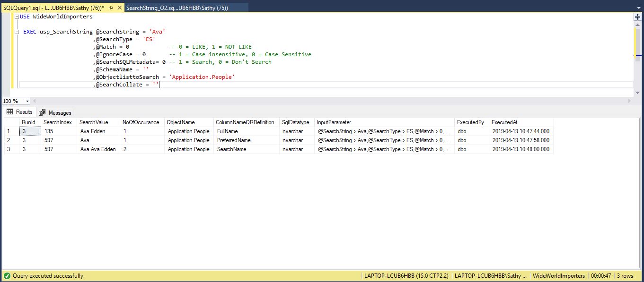Viewport: 644px width, 282px height.
Task: Click 'WideWorldImporters' database in status bar
Action: coord(559,276)
